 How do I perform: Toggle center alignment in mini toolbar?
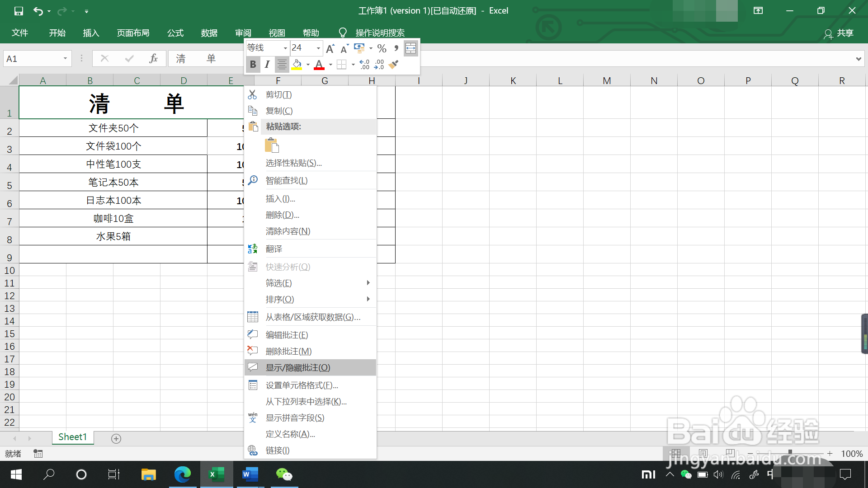(282, 65)
